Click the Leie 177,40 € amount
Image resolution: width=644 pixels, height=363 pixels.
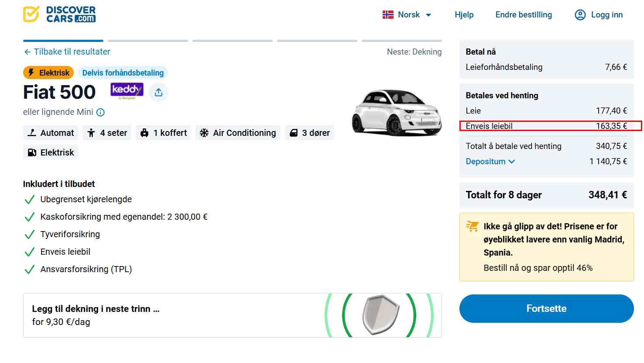click(612, 111)
